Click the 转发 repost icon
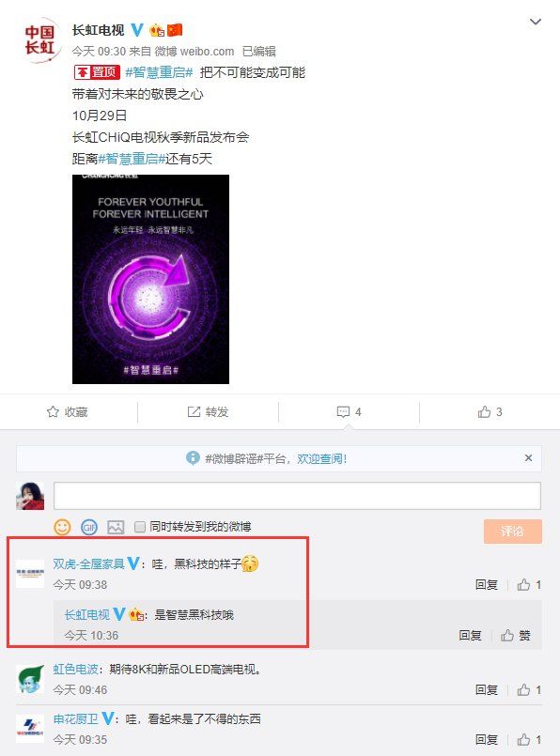 click(x=194, y=411)
